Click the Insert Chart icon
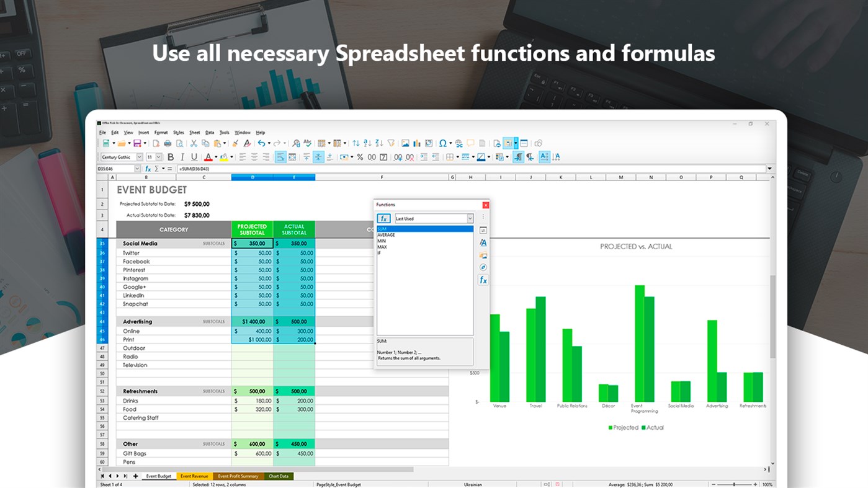Viewport: 868px width, 488px height. click(418, 143)
